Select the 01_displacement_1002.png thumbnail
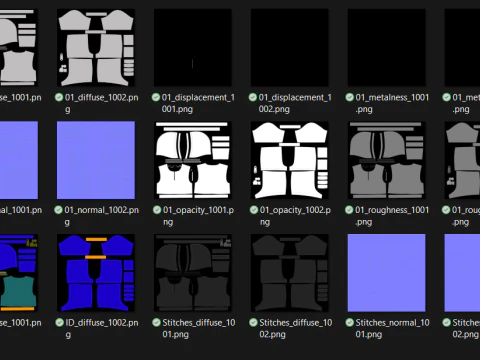 click(x=290, y=48)
